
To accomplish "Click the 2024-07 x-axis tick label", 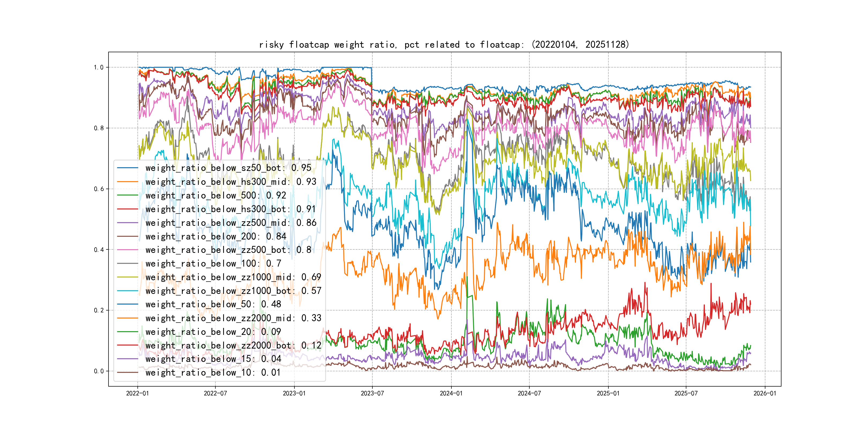I will point(529,393).
